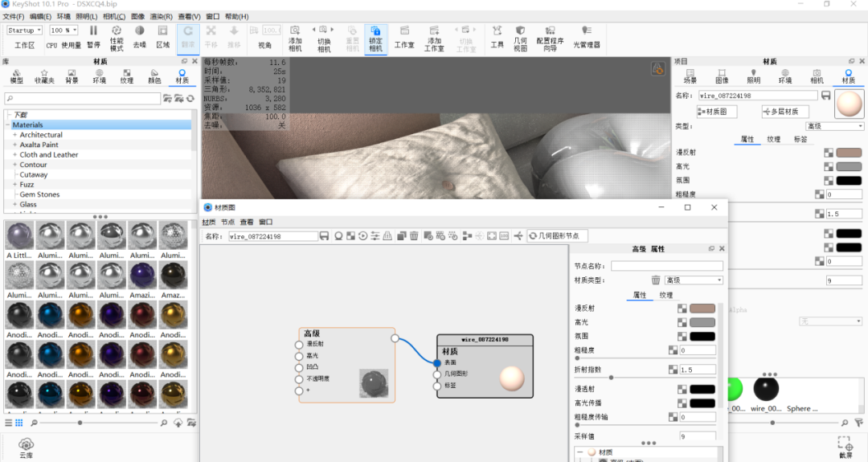Open 材质类型 高级 dropdown in node properties
Image resolution: width=868 pixels, height=462 pixels.
click(x=694, y=280)
